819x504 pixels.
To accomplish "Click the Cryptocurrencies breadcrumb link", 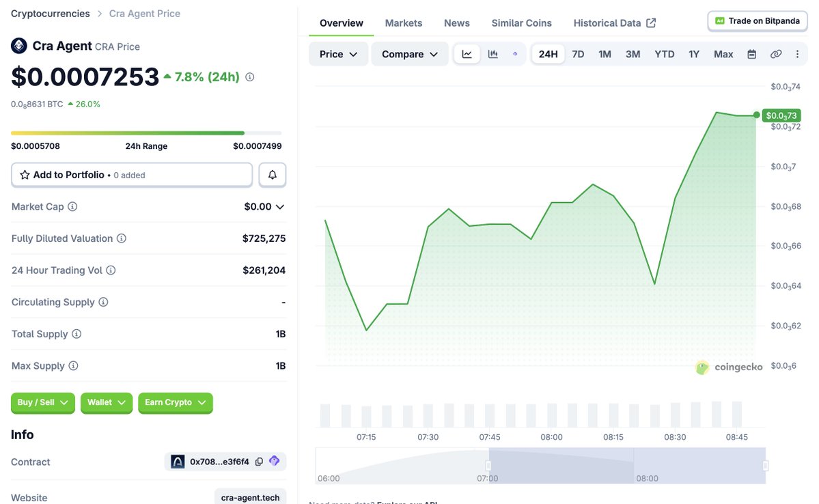I will coord(50,14).
